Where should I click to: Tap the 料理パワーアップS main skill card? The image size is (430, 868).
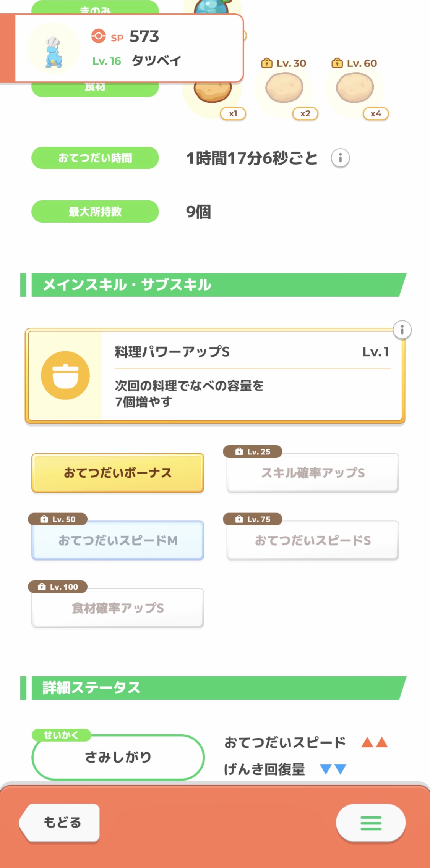252,376
